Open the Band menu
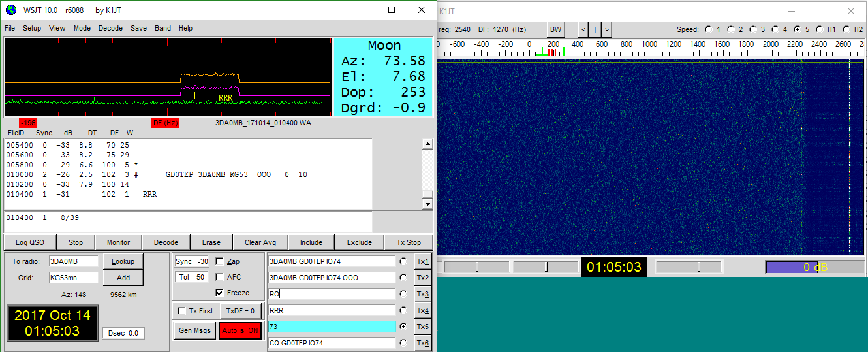Screen dimensions: 868x352 point(163,28)
